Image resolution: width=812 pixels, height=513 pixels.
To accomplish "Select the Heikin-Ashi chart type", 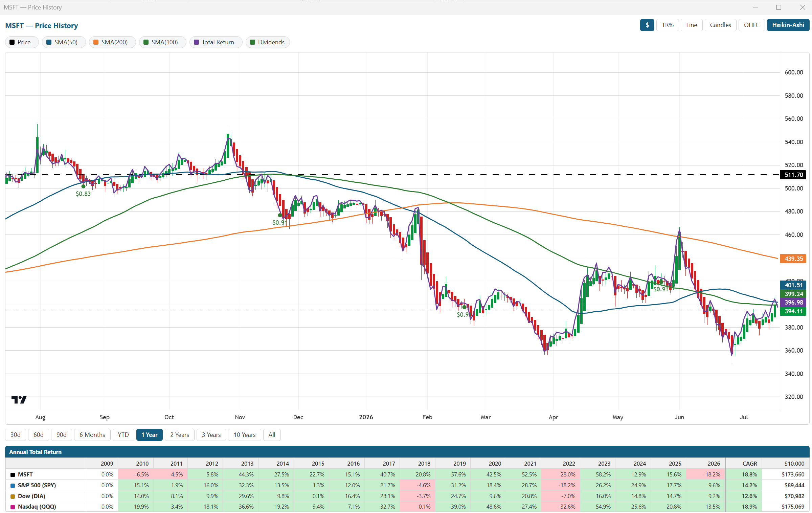I will tap(788, 25).
